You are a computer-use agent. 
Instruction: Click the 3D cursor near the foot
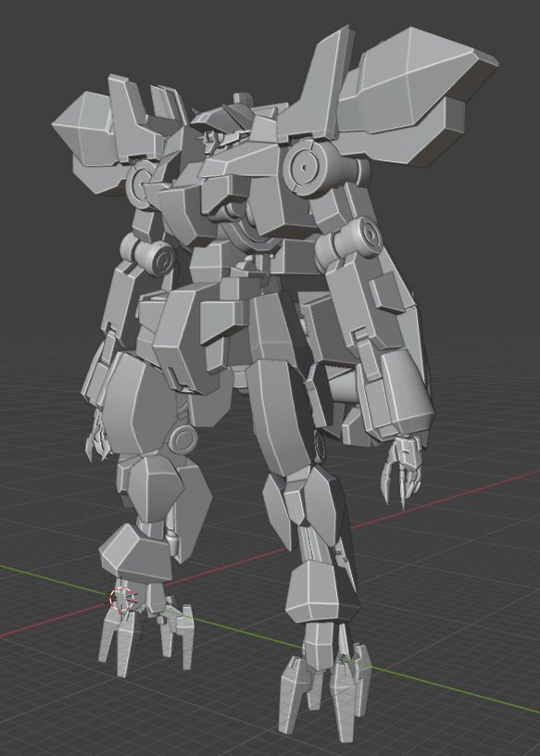[122, 599]
